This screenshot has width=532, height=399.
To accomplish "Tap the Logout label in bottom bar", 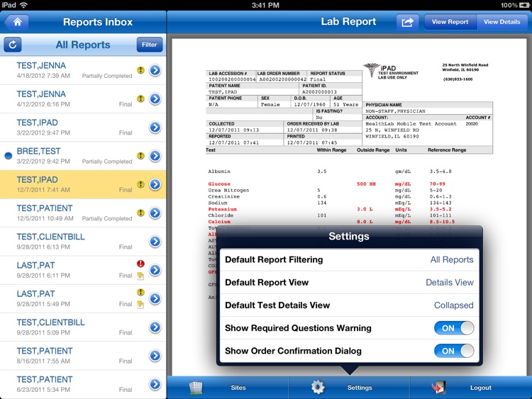I will tap(481, 388).
